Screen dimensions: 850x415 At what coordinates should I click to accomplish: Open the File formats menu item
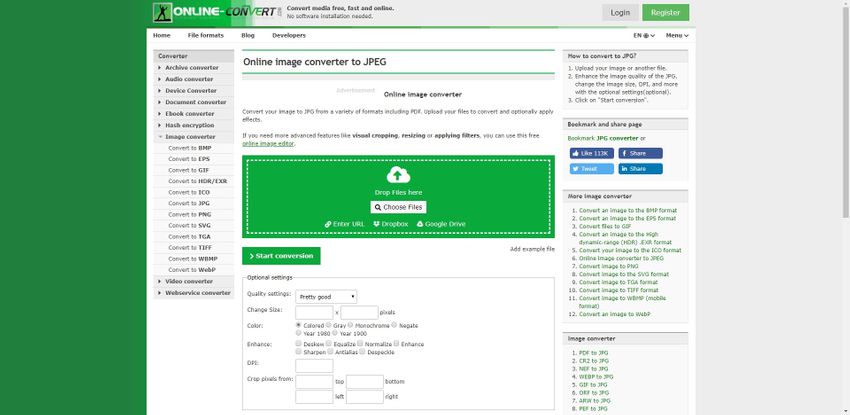tap(205, 35)
